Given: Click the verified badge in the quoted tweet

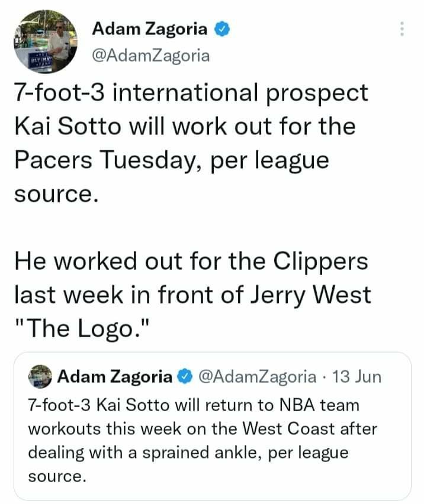Looking at the screenshot, I should (185, 377).
